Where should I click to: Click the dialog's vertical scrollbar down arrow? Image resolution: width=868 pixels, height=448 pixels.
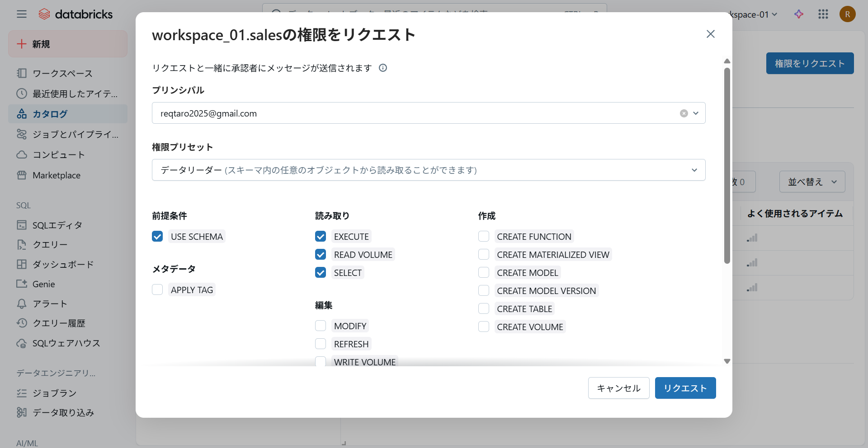727,361
